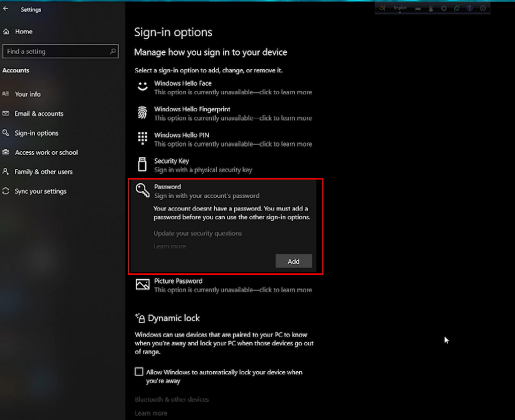Click the Sign-in options page title
The height and width of the screenshot is (420, 515).
173,32
